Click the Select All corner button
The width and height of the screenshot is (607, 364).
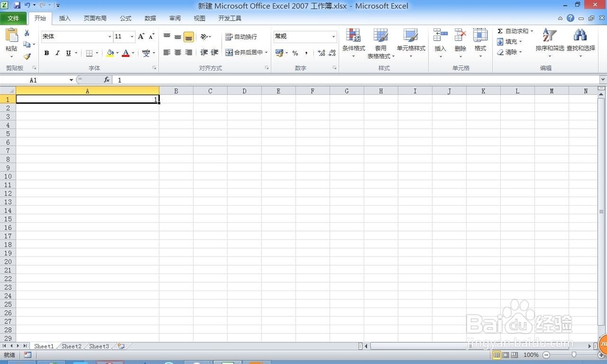(8, 91)
